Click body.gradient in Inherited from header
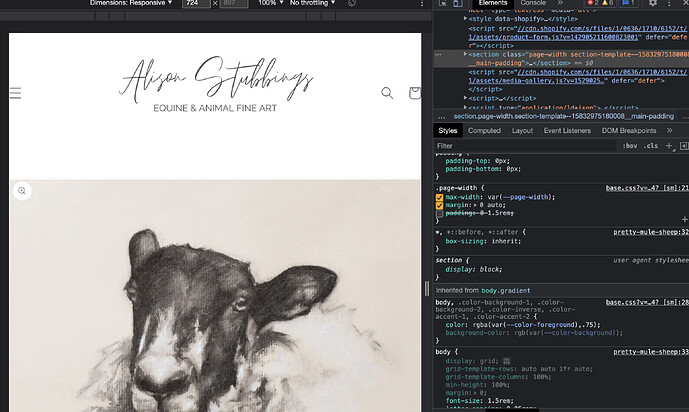Image resolution: width=689 pixels, height=412 pixels. click(x=506, y=290)
